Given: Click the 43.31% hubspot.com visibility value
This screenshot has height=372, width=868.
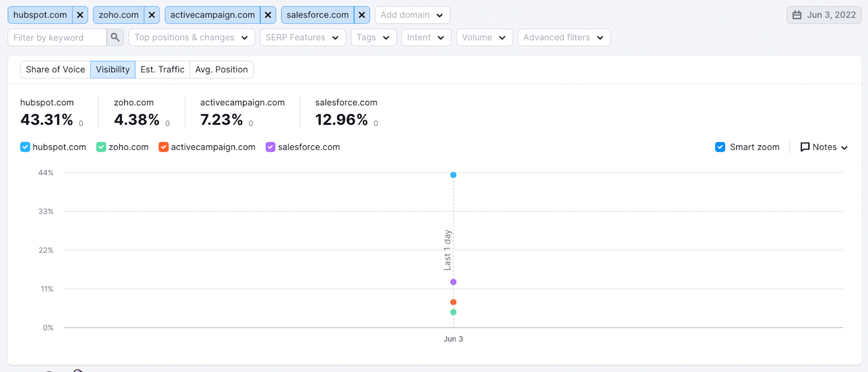Looking at the screenshot, I should click(x=47, y=120).
